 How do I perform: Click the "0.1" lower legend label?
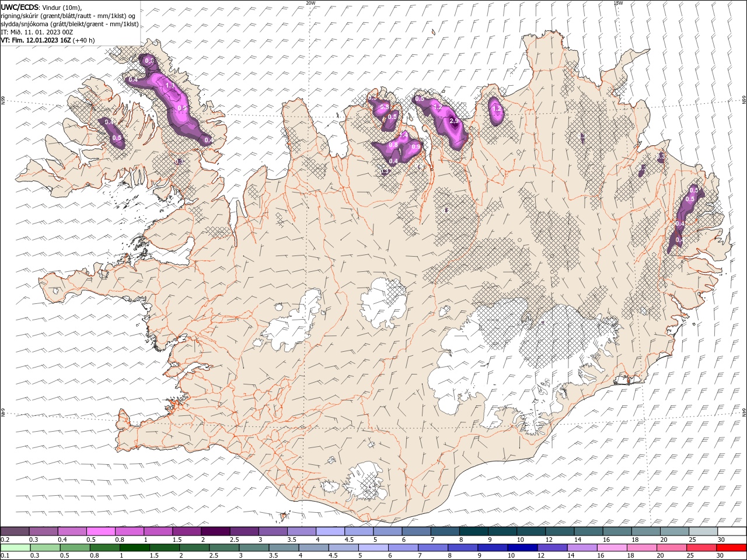[x=5, y=556]
